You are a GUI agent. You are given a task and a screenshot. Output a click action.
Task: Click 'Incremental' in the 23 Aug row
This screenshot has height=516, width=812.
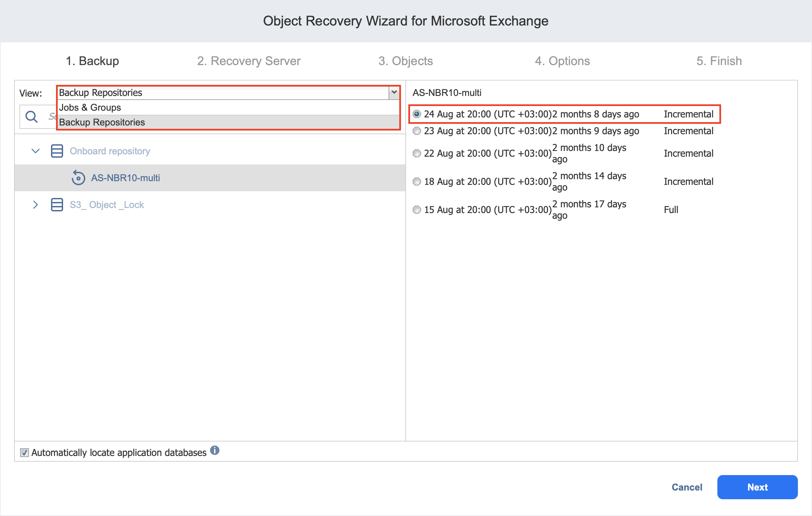pyautogui.click(x=689, y=131)
